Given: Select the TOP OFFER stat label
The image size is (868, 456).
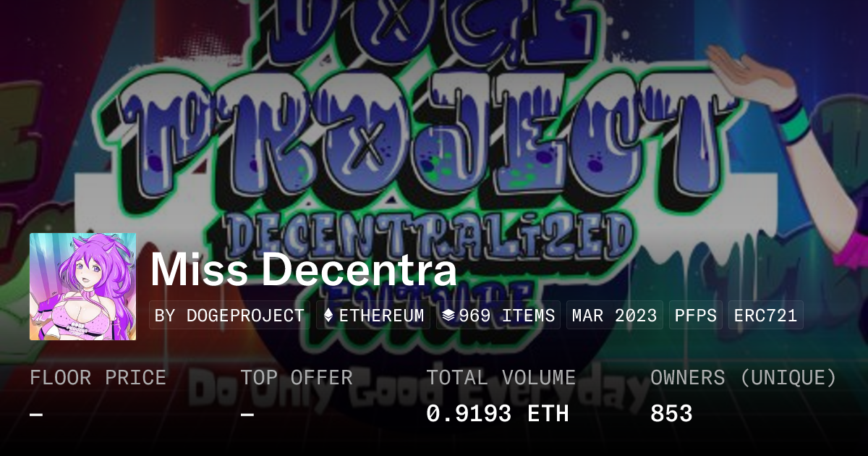Looking at the screenshot, I should [x=297, y=378].
